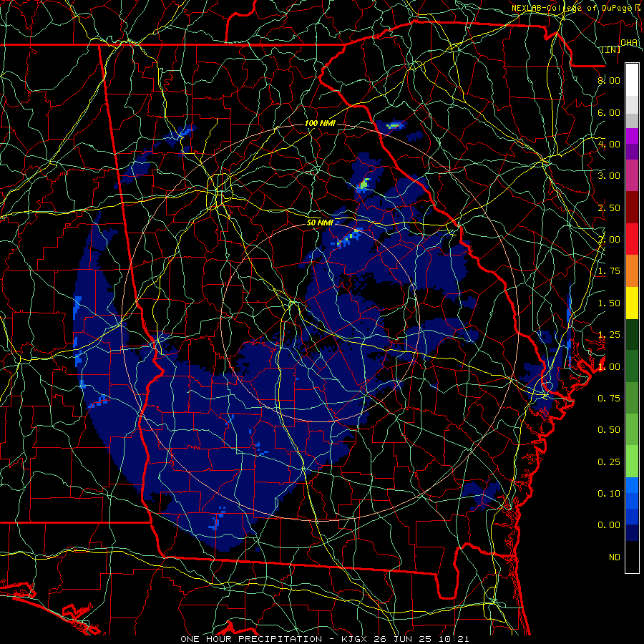Select the 3.00 value on the scale
Screen dimensions: 644x644
(x=609, y=176)
